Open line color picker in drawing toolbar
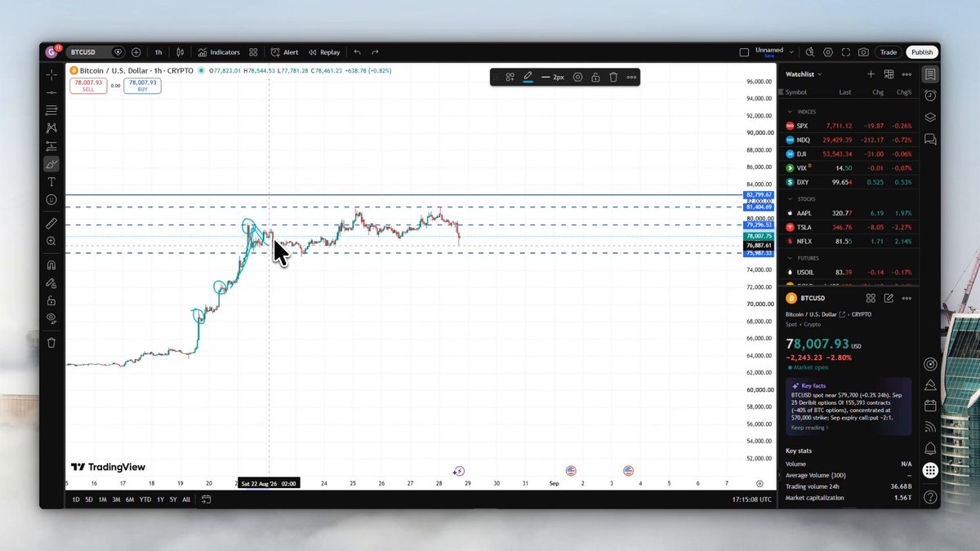 (528, 77)
